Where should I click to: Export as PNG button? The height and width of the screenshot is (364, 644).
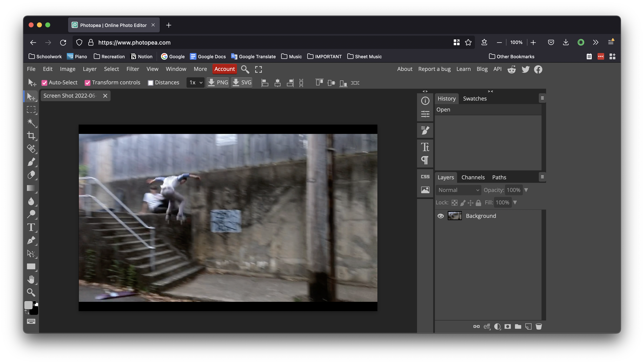218,83
